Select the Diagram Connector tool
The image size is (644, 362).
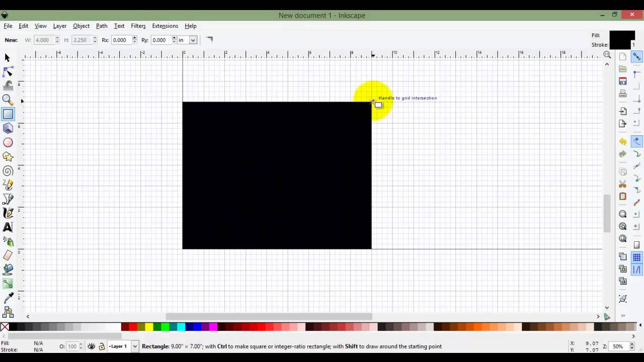click(x=8, y=312)
